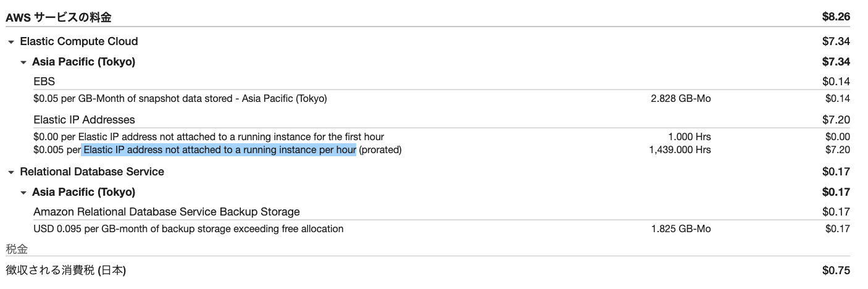This screenshot has height=289, width=868.
Task: Collapse the Relational Database Service section
Action: tap(11, 172)
